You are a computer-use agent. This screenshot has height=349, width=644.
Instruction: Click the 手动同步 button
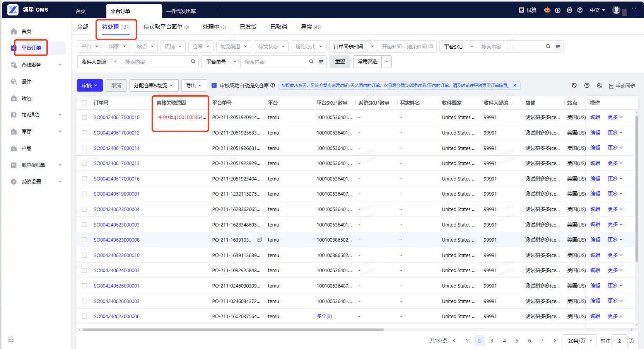click(622, 86)
